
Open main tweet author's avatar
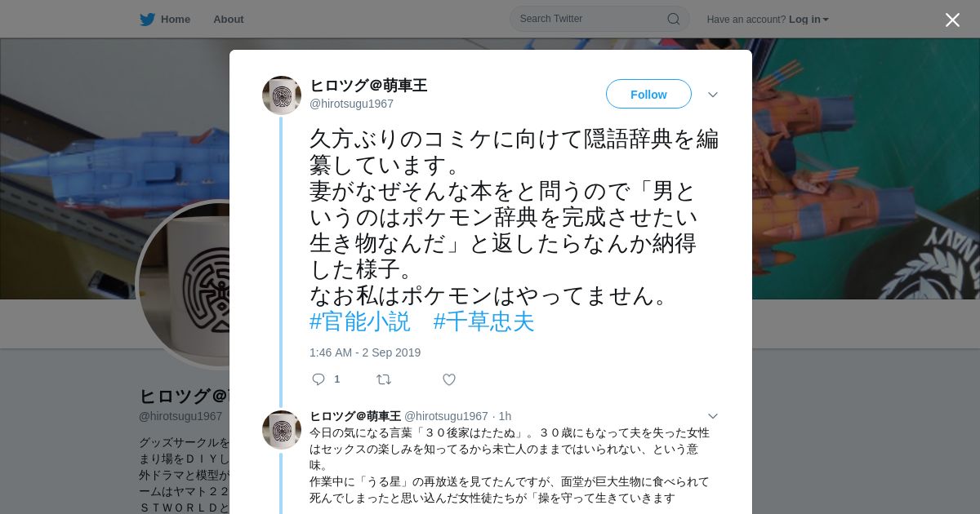point(282,95)
